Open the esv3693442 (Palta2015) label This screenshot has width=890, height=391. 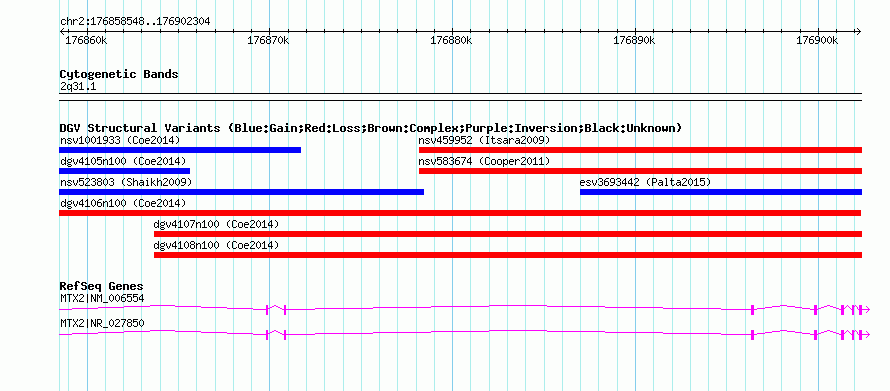coord(645,182)
